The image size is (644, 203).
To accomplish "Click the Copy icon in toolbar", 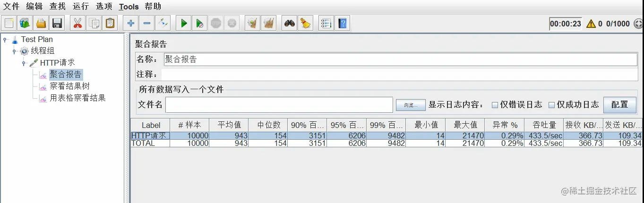I will coord(94,23).
